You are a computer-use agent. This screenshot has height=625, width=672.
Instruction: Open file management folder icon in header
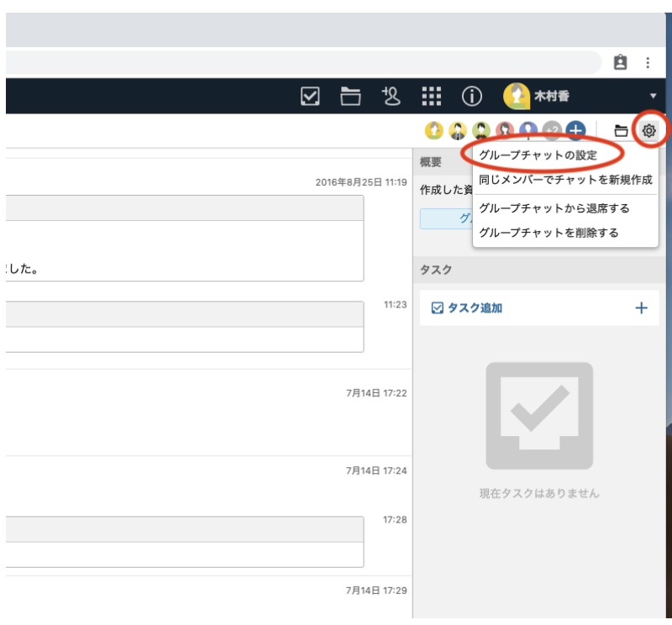(x=350, y=97)
